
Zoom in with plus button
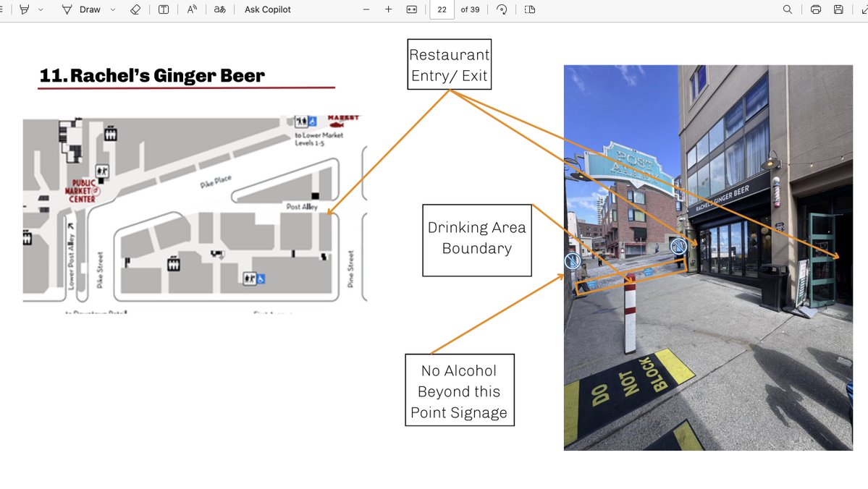(x=389, y=9)
